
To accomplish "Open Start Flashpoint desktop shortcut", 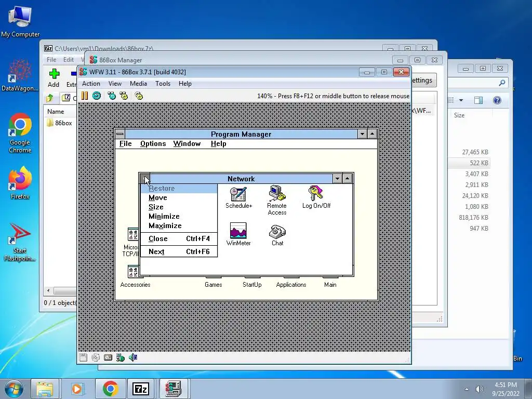I will pos(20,242).
